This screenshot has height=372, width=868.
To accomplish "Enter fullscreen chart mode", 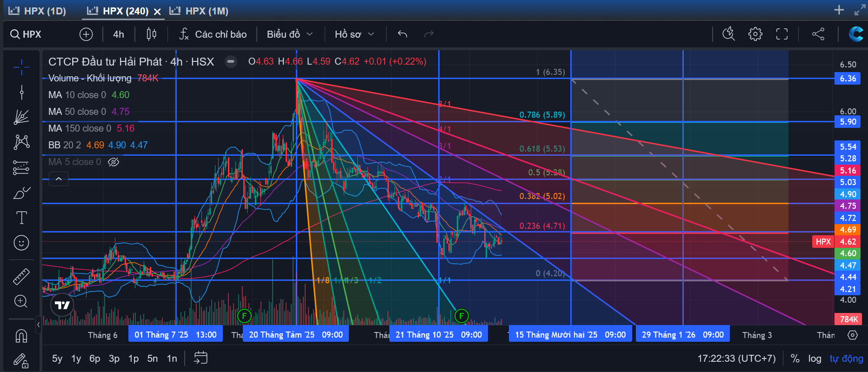I will pyautogui.click(x=782, y=34).
